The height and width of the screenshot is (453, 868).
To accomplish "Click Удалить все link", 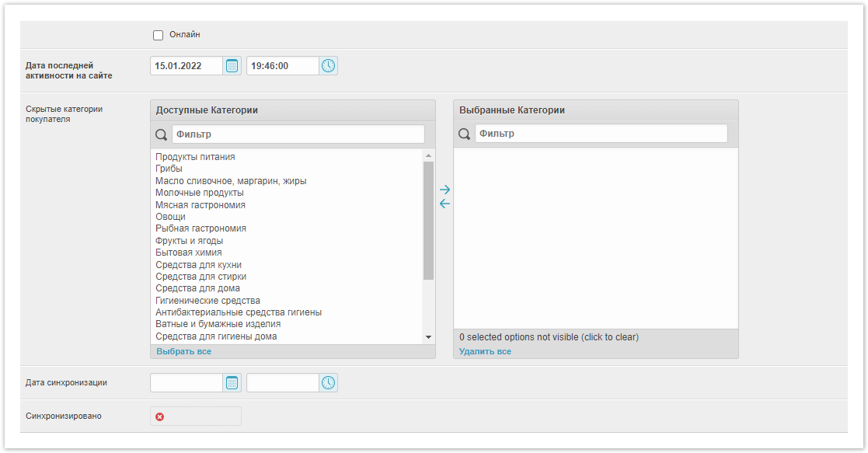I will 485,352.
